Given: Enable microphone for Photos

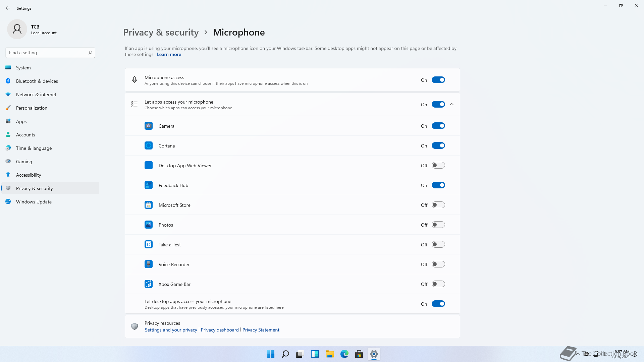Looking at the screenshot, I should point(438,225).
